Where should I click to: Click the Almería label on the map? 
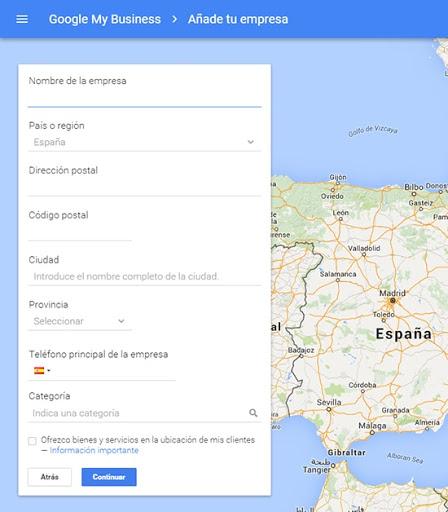tap(427, 422)
